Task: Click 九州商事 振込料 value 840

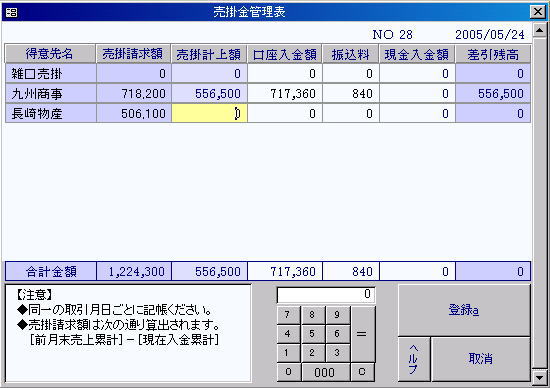Action: [350, 93]
